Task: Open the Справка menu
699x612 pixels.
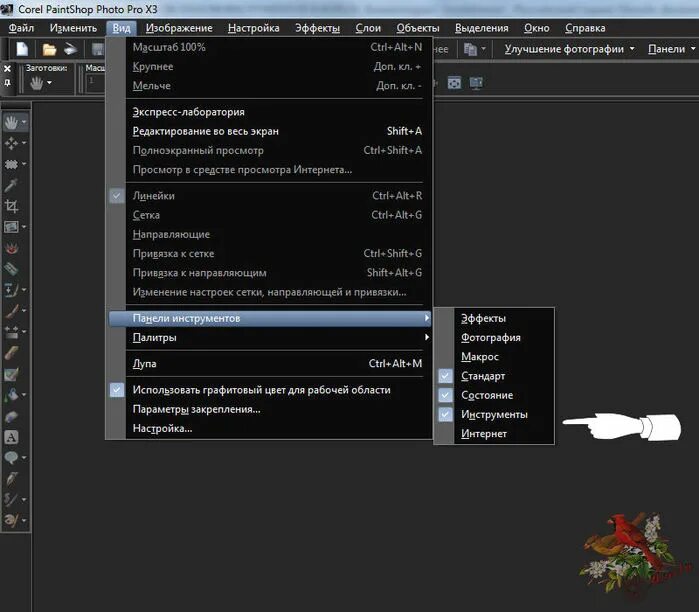Action: pyautogui.click(x=585, y=28)
